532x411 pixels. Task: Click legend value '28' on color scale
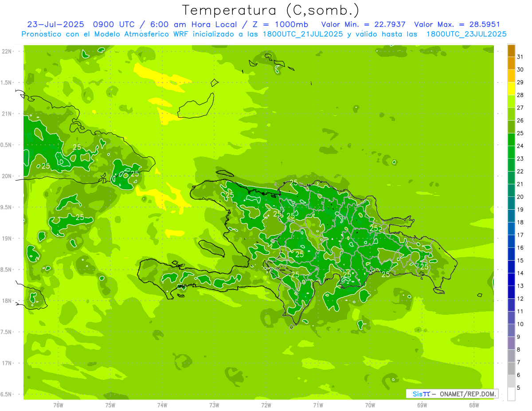pos(520,94)
